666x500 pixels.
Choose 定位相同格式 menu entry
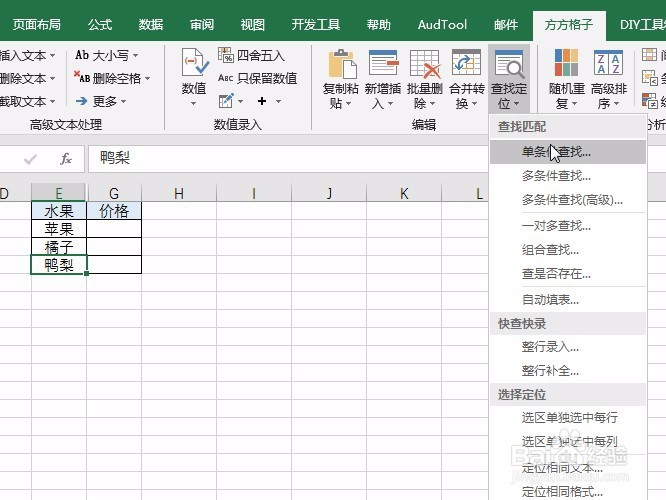pos(568,492)
